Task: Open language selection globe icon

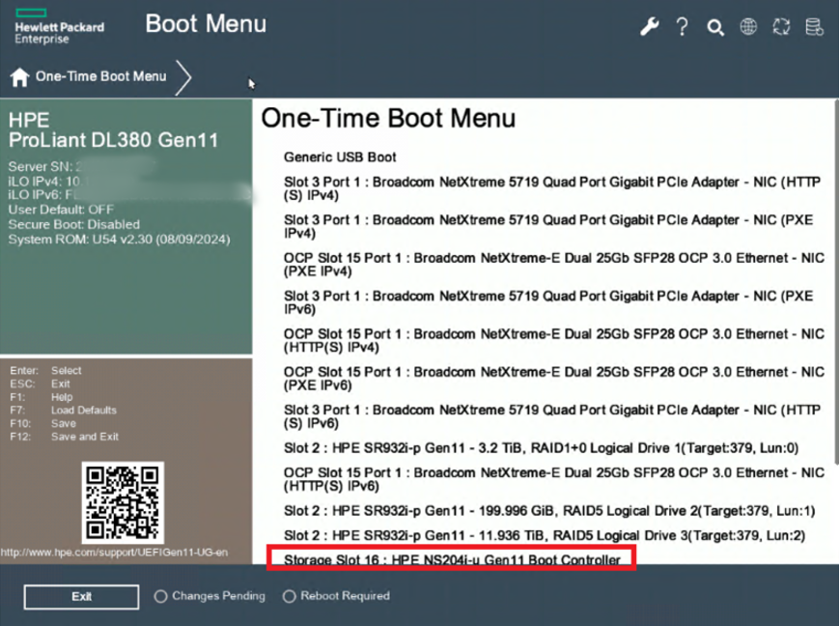Action: point(748,27)
